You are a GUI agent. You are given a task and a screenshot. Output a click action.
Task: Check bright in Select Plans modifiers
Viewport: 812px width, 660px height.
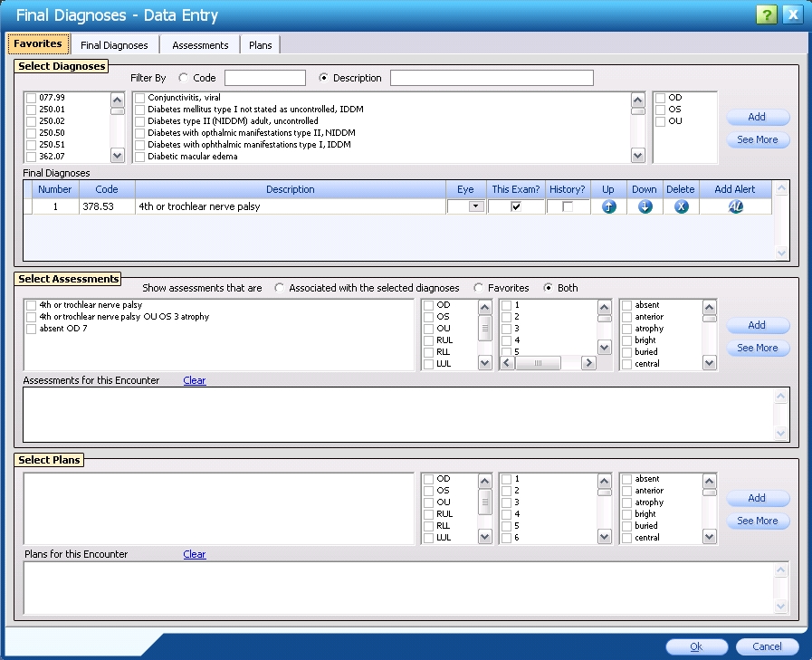pos(627,514)
